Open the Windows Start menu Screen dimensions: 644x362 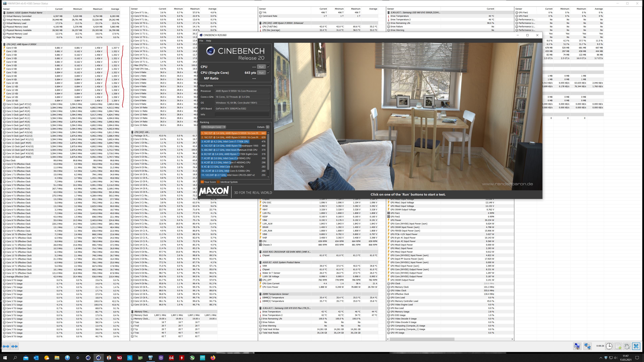5,358
